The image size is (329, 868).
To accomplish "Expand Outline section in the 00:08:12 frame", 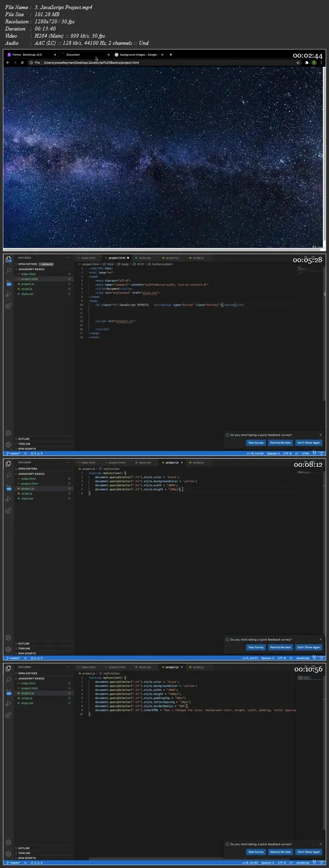I will pos(44,643).
